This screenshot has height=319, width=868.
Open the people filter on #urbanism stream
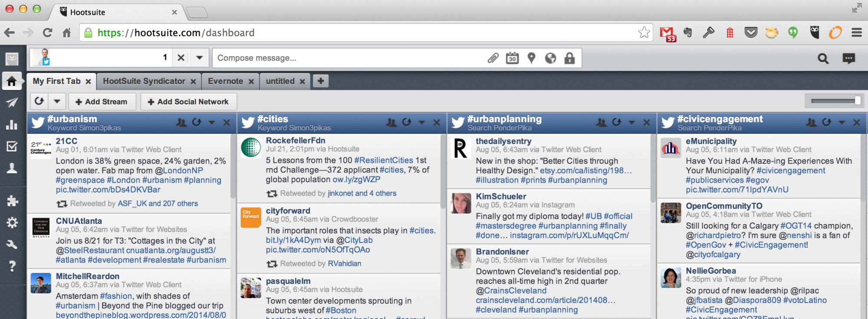181,123
